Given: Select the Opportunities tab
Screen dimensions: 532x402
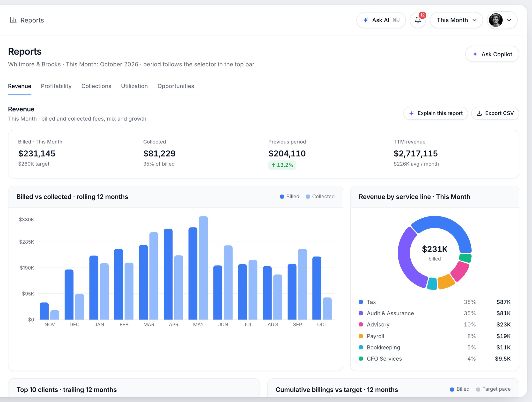Looking at the screenshot, I should [176, 86].
